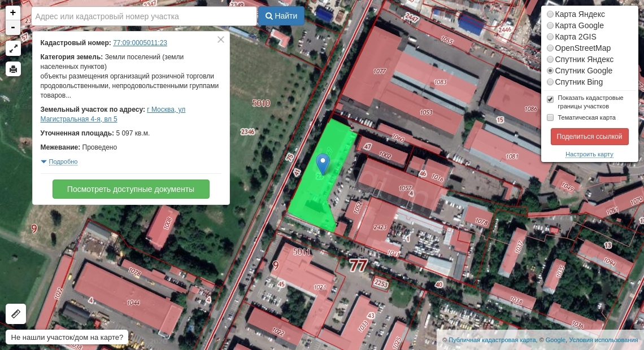This screenshot has width=644, height=350.
Task: Click Не нашли участок/дом на карте?
Action: tap(67, 337)
